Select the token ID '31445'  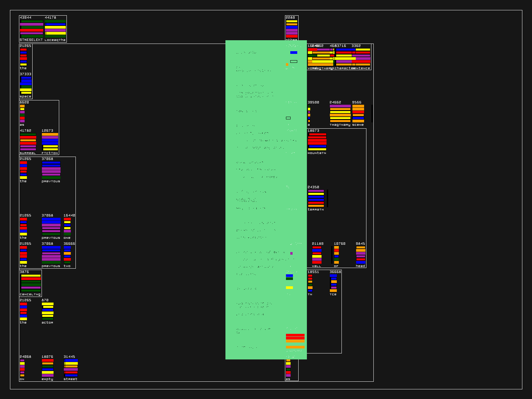[69, 357]
